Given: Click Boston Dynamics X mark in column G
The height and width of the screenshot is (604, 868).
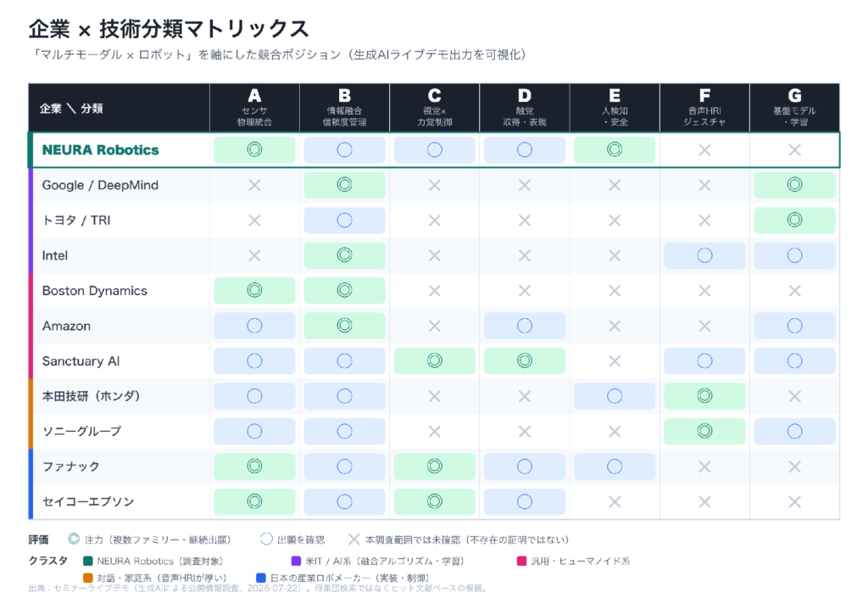Looking at the screenshot, I should click(x=794, y=291).
